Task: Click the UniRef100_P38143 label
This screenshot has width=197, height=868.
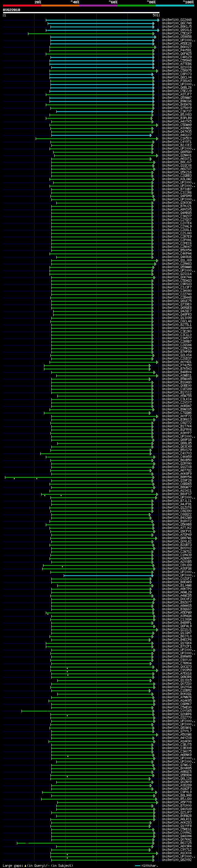Action: coord(176,81)
